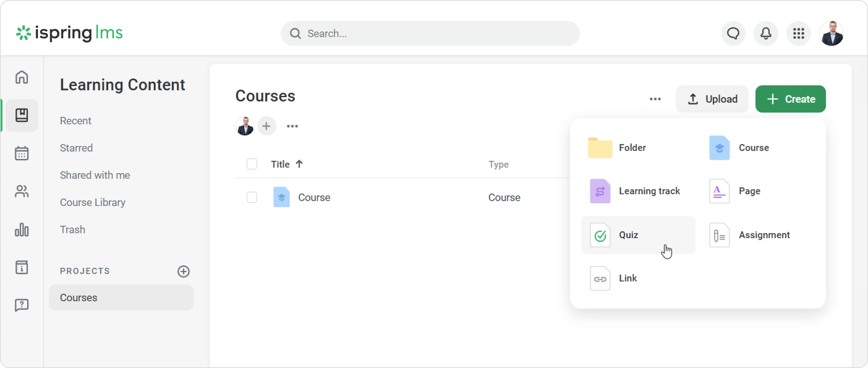Open the chat messages icon
This screenshot has height=368, width=868.
pos(733,33)
